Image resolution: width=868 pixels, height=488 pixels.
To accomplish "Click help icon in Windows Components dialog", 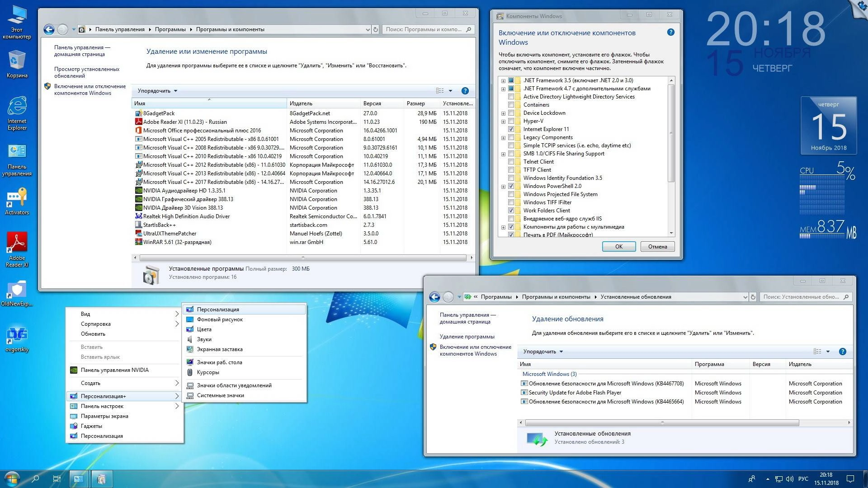I will coord(671,32).
